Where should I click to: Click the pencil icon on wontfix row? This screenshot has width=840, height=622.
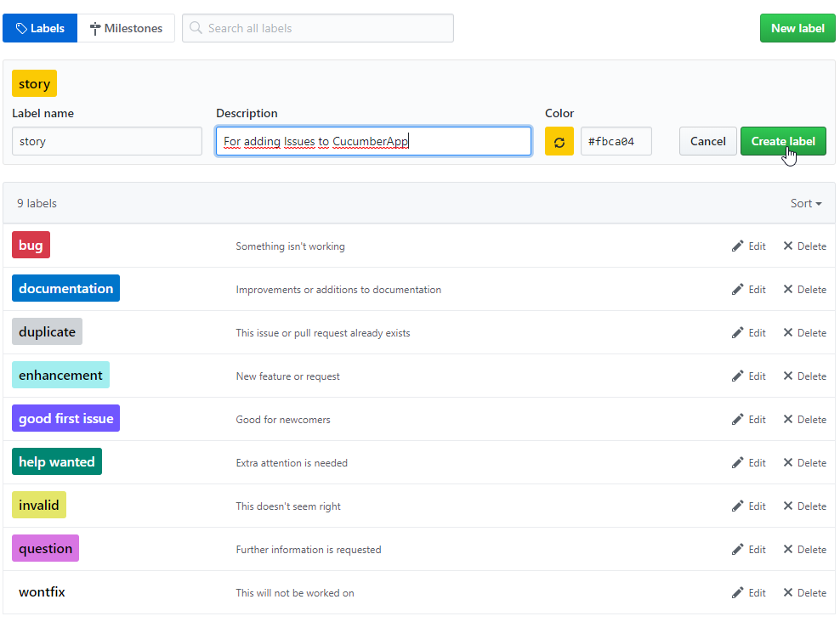coord(737,593)
